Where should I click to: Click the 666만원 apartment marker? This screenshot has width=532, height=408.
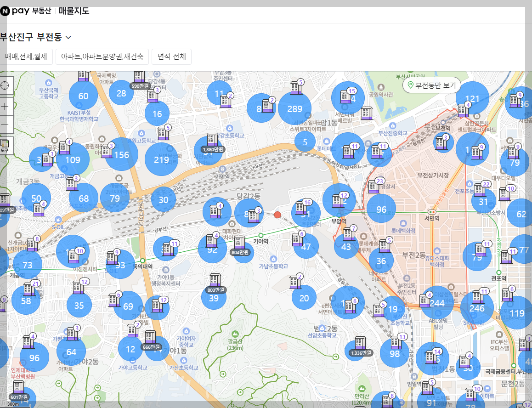click(151, 341)
